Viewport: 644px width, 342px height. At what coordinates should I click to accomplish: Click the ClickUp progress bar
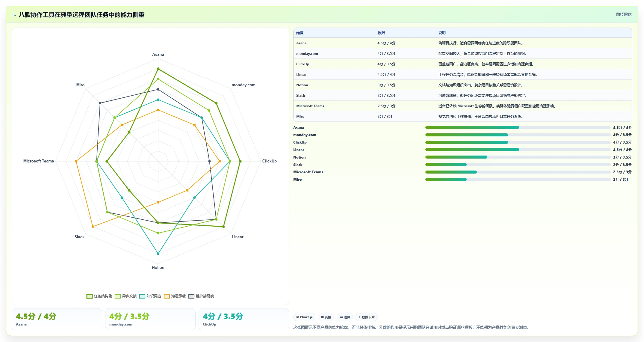(518, 142)
